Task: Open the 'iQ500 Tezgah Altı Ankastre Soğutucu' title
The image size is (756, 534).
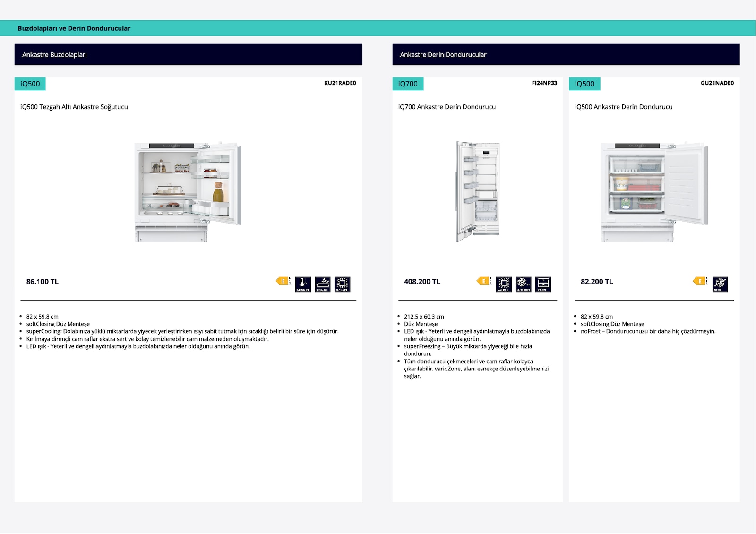Action: pos(74,107)
